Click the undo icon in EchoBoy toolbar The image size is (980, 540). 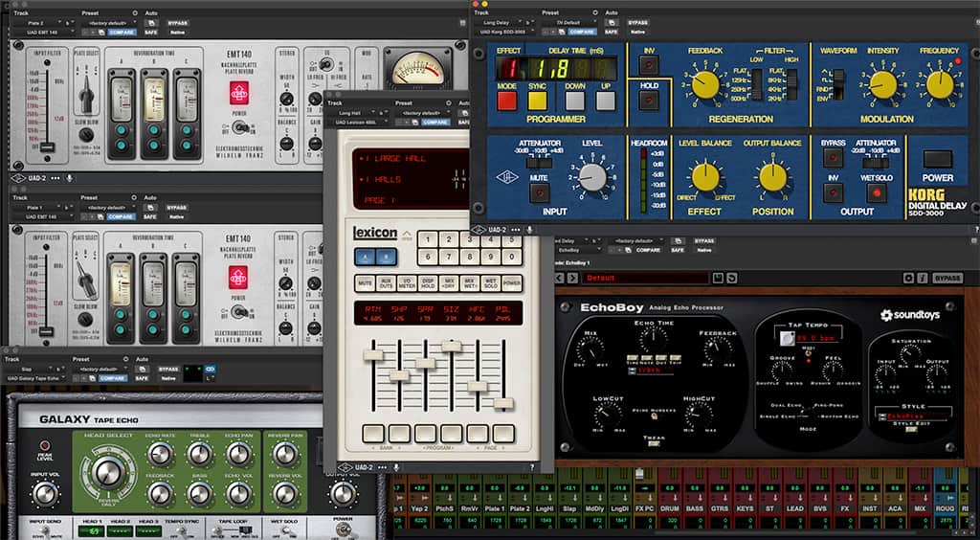click(730, 278)
